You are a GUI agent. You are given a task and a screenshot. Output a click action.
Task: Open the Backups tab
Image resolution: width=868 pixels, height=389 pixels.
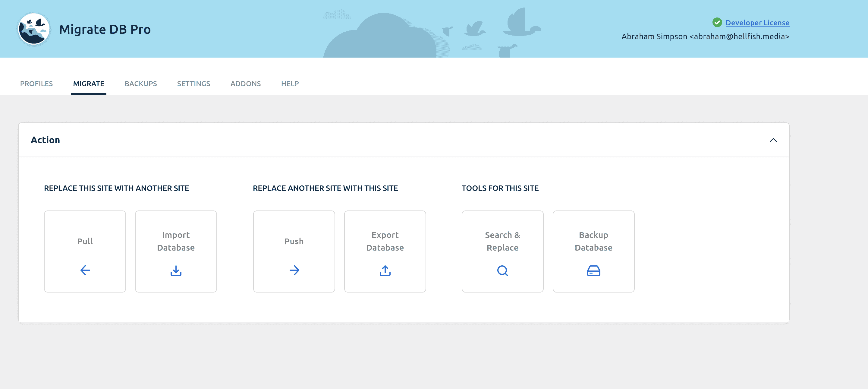pyautogui.click(x=140, y=84)
